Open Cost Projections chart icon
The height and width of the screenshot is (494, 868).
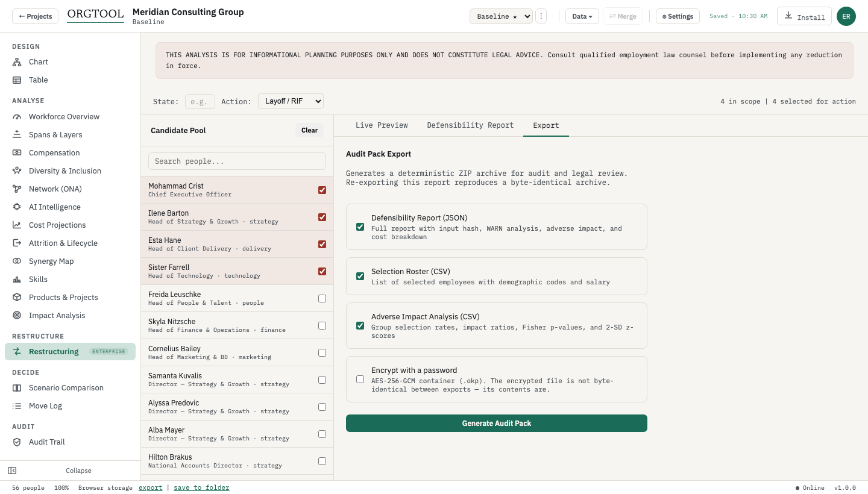[x=17, y=225]
